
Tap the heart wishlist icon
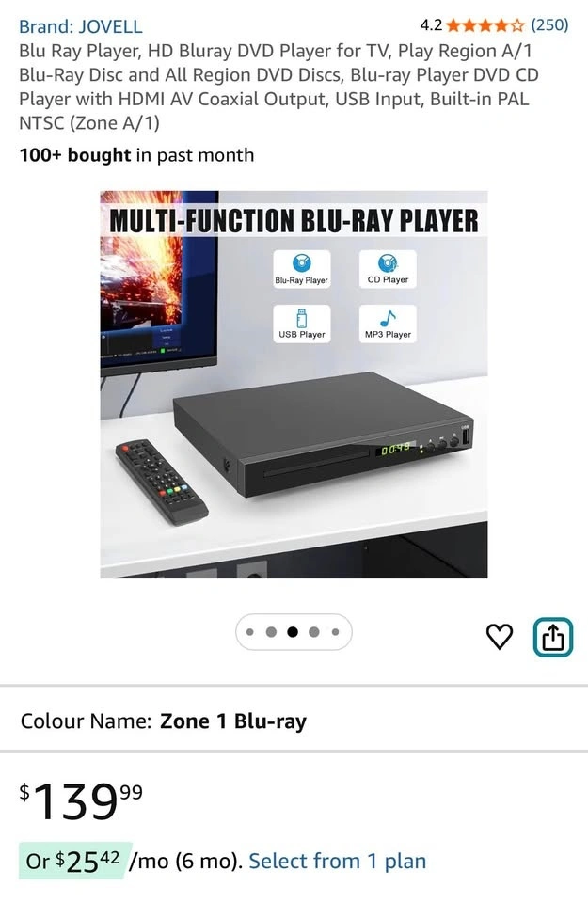(500, 637)
